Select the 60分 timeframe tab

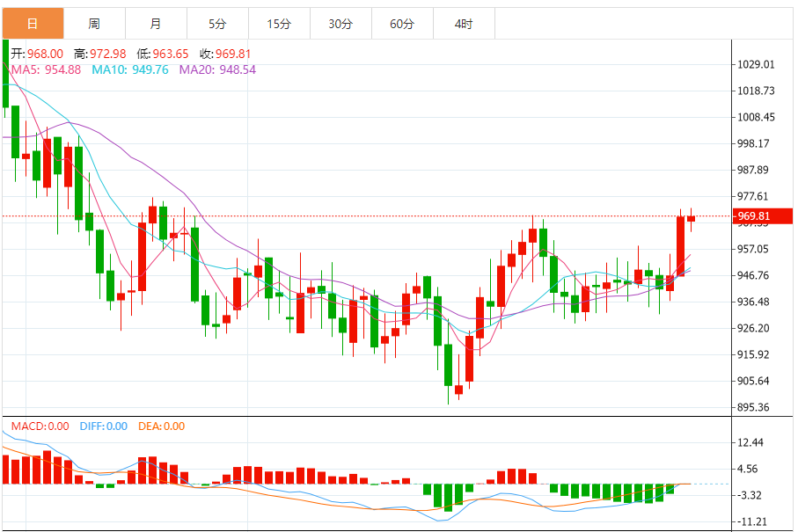coord(402,24)
